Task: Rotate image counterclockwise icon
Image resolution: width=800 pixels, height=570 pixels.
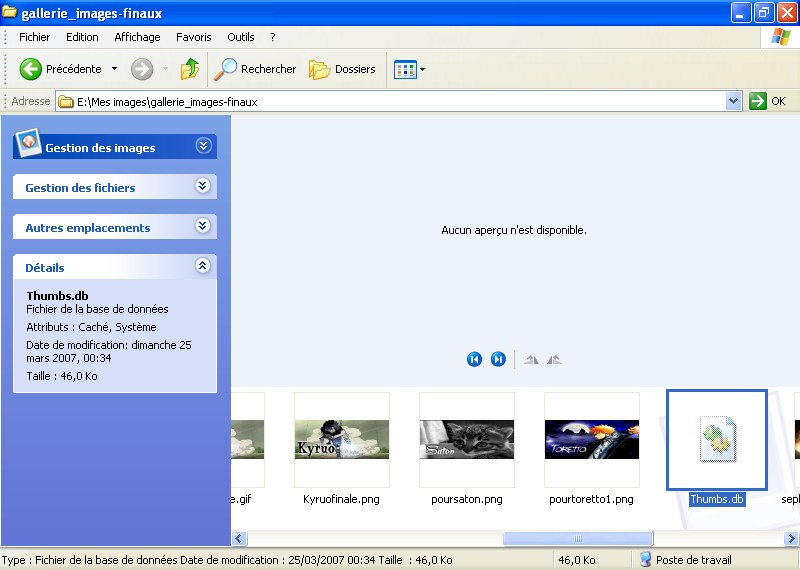Action: pyautogui.click(x=554, y=360)
